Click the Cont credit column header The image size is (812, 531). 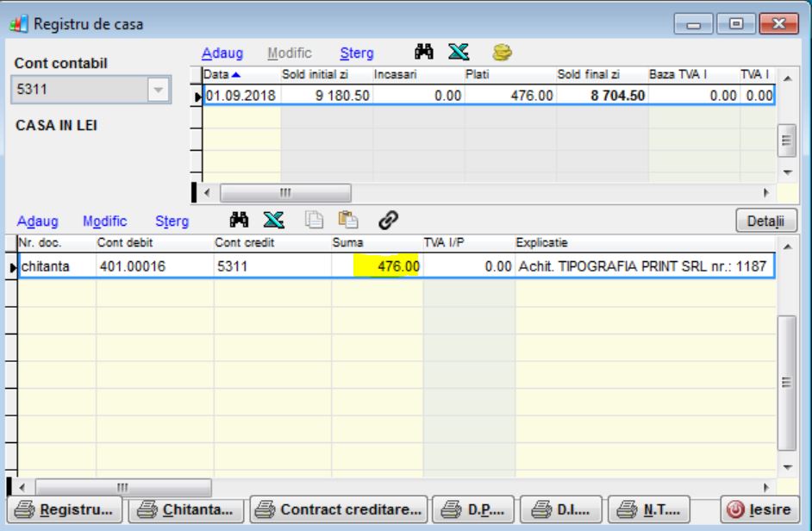click(272, 242)
